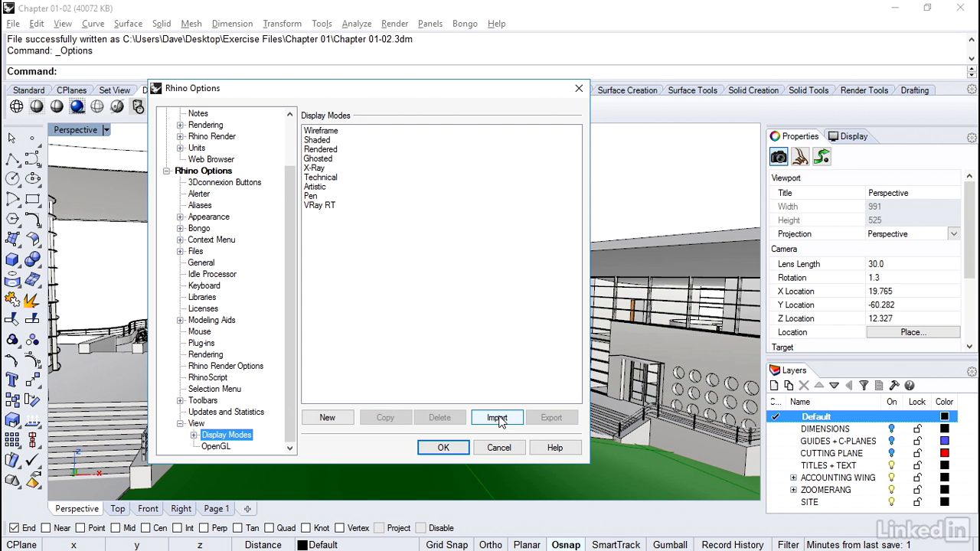Expand the ACCOUNTING WING layer
This screenshot has width=980, height=551.
[793, 478]
